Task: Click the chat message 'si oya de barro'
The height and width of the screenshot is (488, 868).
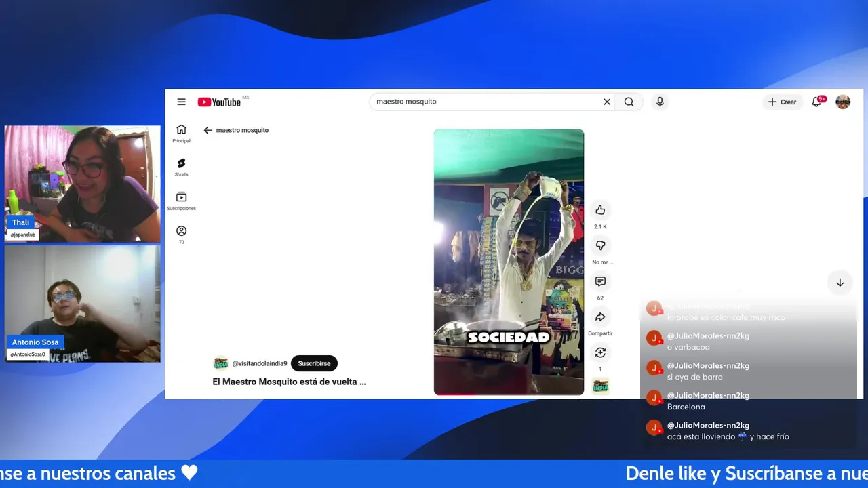Action: point(695,377)
